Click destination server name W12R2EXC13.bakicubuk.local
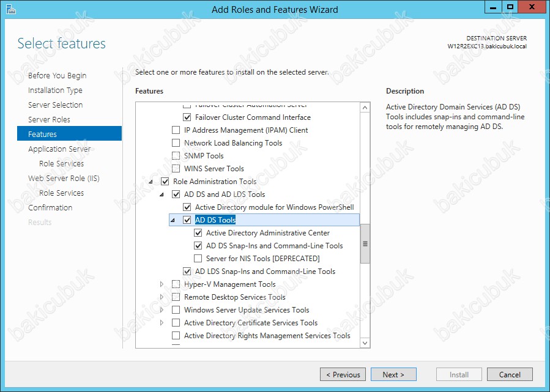This screenshot has height=392, width=550. pos(487,46)
